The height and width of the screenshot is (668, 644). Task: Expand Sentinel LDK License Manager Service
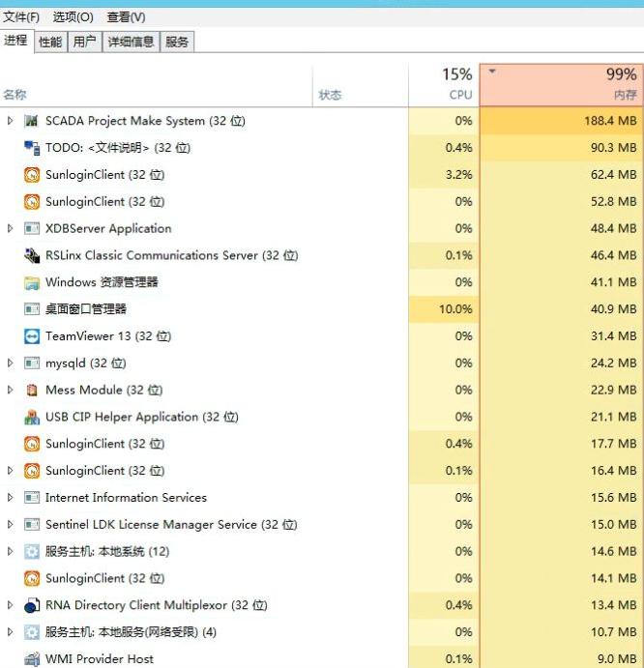[x=11, y=524]
